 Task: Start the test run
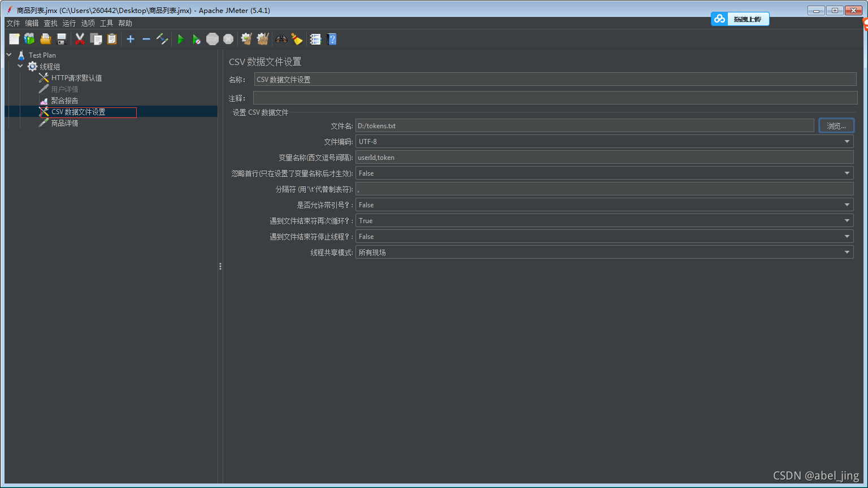(180, 39)
